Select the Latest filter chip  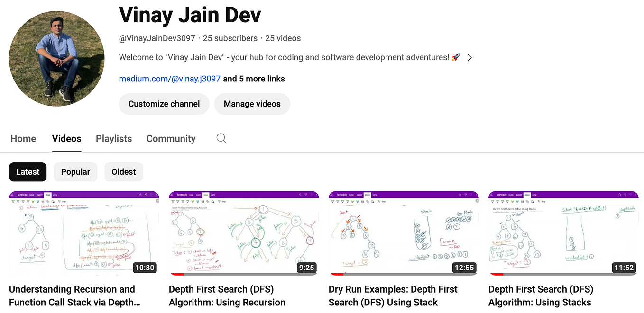click(28, 172)
